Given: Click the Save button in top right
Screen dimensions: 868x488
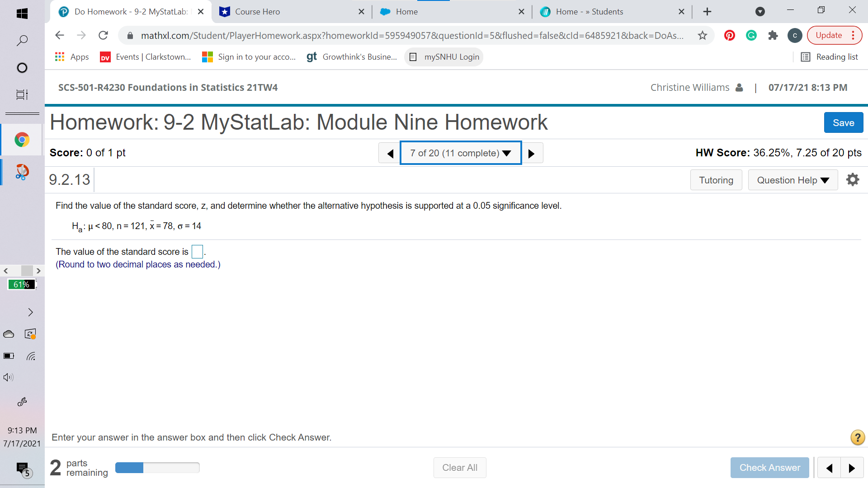Looking at the screenshot, I should coord(843,123).
